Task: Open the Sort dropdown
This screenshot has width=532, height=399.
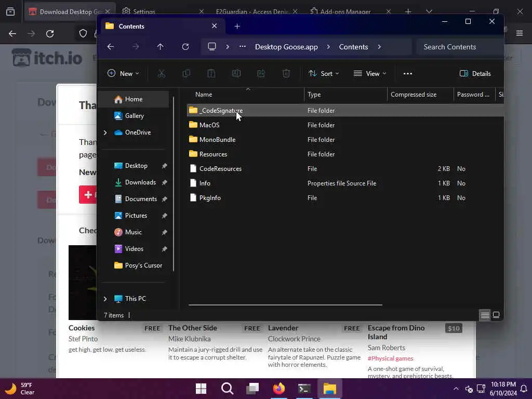Action: coord(324,74)
